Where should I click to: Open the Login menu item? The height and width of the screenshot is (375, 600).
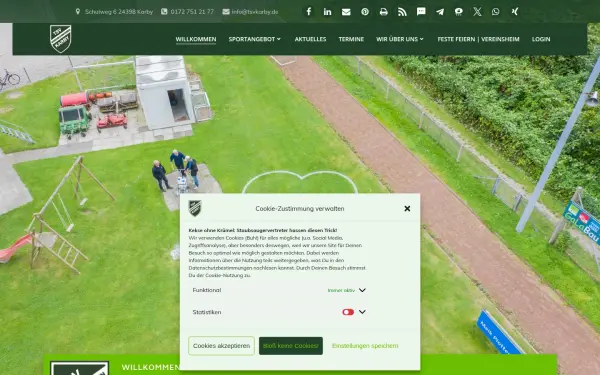[541, 39]
